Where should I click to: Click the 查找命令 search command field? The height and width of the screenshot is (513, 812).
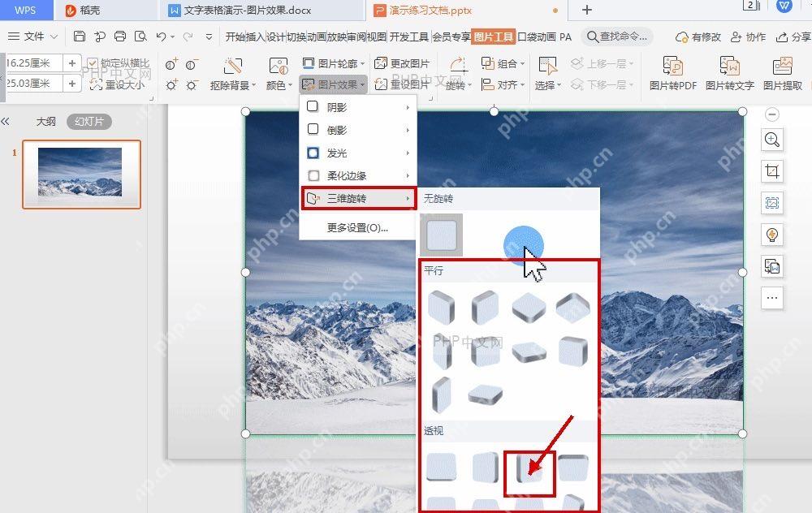[x=617, y=37]
